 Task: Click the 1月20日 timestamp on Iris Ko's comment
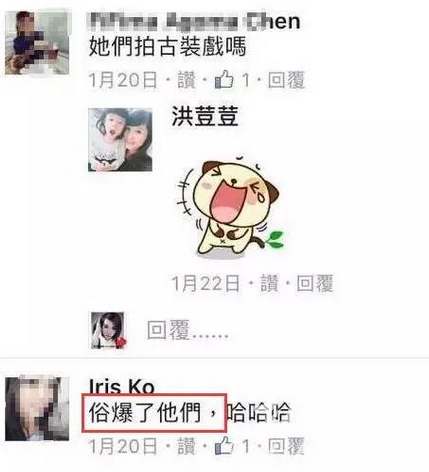click(123, 446)
